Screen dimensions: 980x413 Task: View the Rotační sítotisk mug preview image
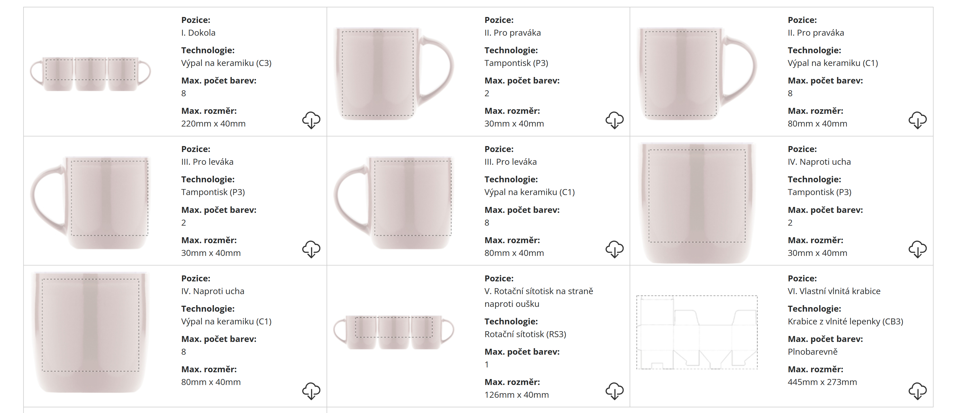393,331
